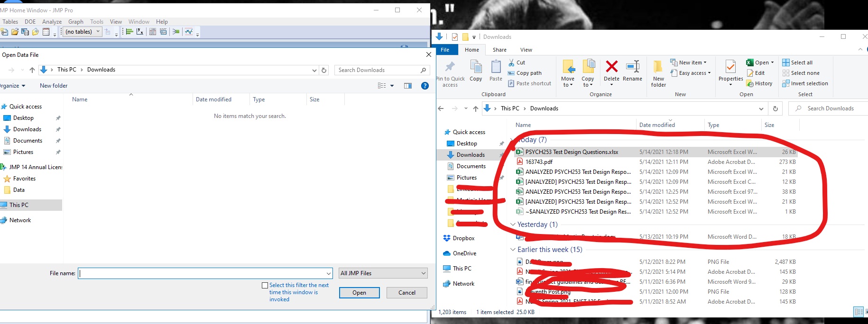Click Select none in the ribbon

(x=801, y=73)
